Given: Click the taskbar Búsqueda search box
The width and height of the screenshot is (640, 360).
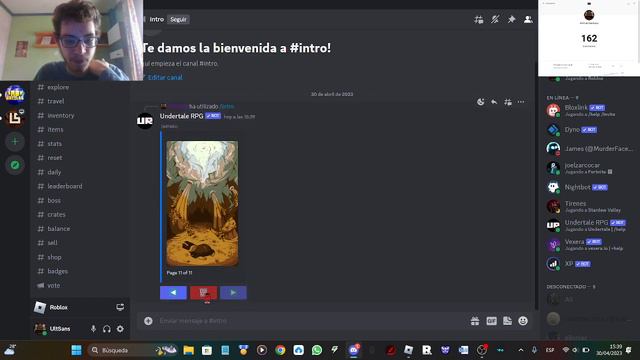Looking at the screenshot, I should [132, 350].
